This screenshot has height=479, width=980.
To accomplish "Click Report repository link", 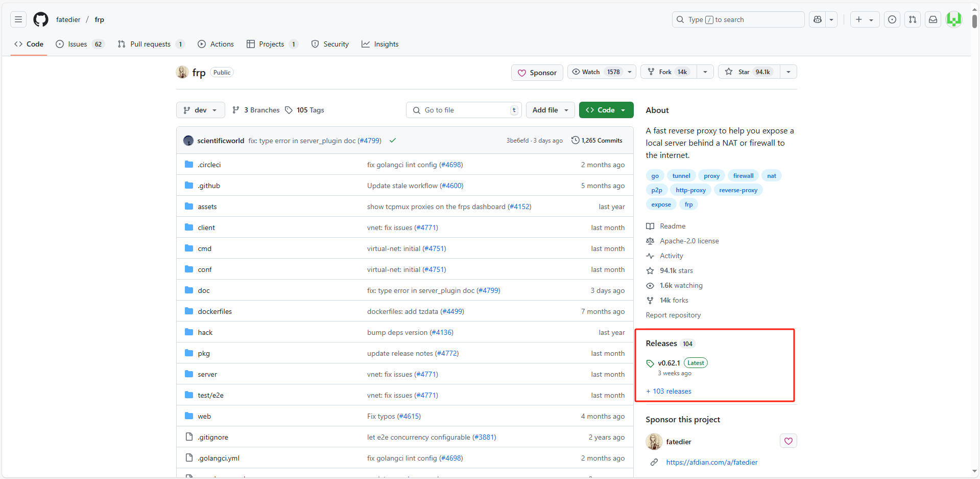I will 673,315.
